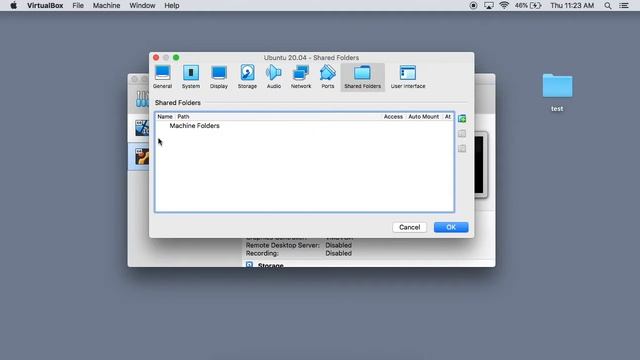This screenshot has height=360, width=640.
Task: Click the Auto Mount column header
Action: (423, 117)
